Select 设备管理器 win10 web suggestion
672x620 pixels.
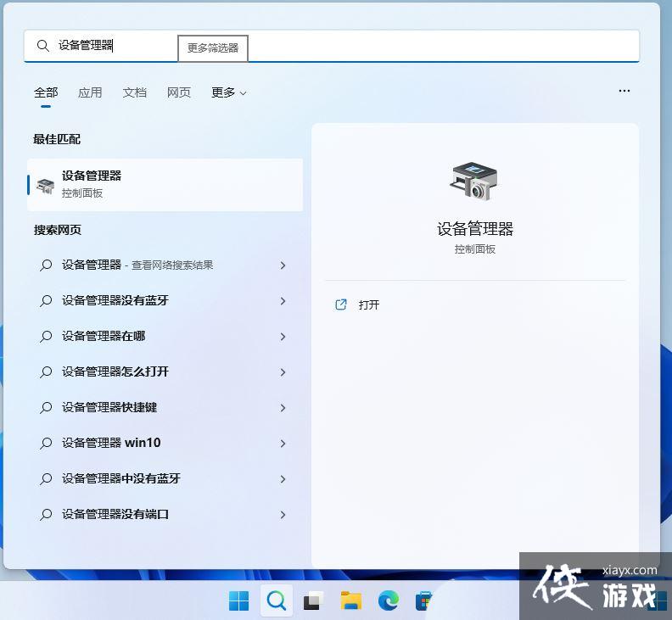pyautogui.click(x=163, y=443)
